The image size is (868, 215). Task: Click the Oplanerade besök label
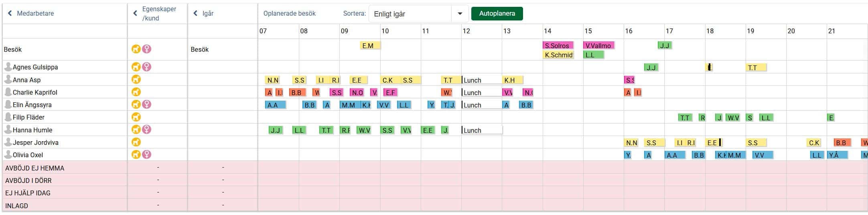tap(289, 13)
